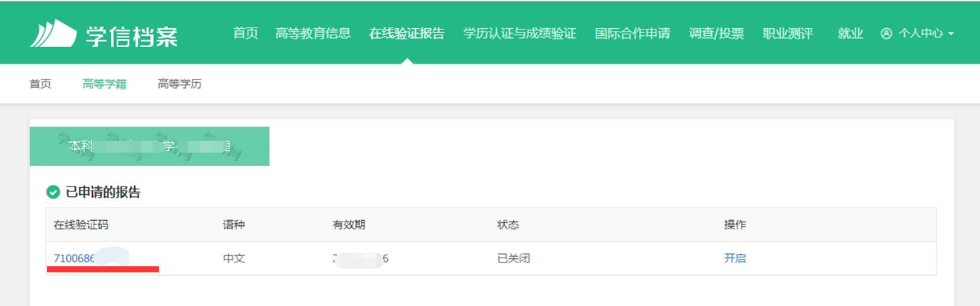Screen dimensions: 980x306
Task: Open the 首页 item in the top navigation
Action: click(246, 33)
